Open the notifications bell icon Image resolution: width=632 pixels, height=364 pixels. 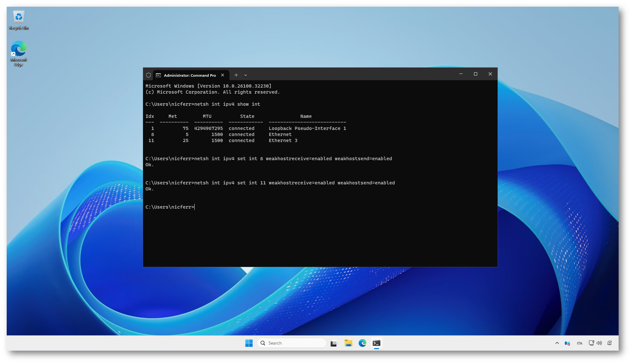(610, 343)
